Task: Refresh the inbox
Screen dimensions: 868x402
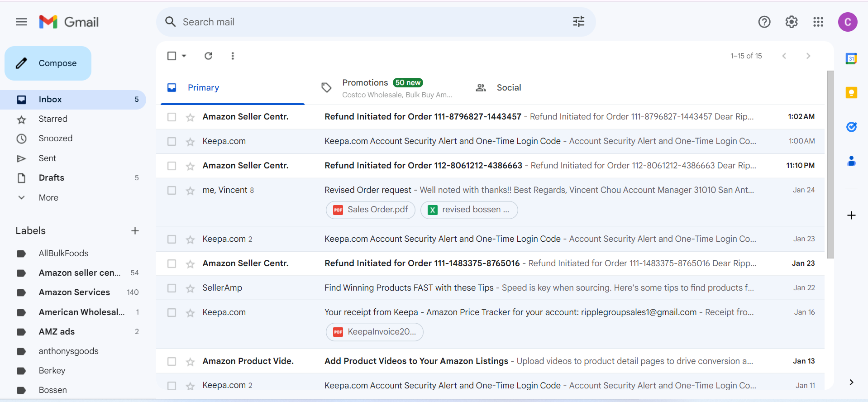Action: 208,56
